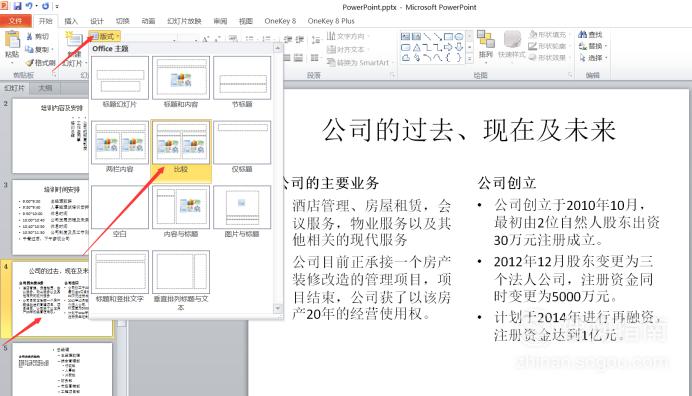Copy selection with 复制
Viewport: 692px width, 396px height.
[38, 49]
